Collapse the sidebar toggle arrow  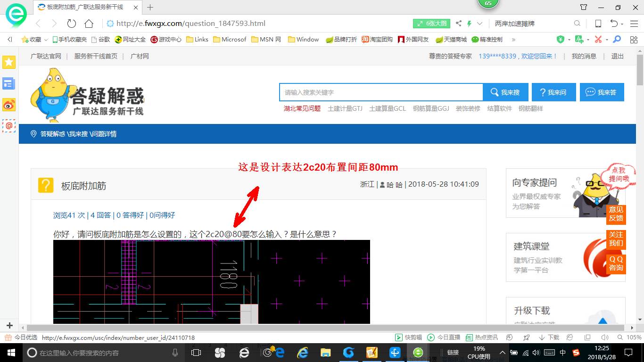pos(10,40)
